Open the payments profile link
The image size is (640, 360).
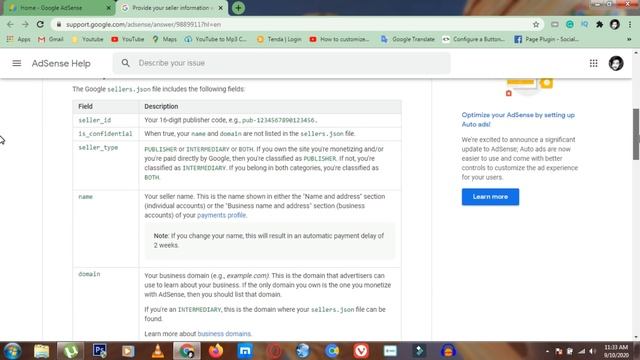(221, 215)
